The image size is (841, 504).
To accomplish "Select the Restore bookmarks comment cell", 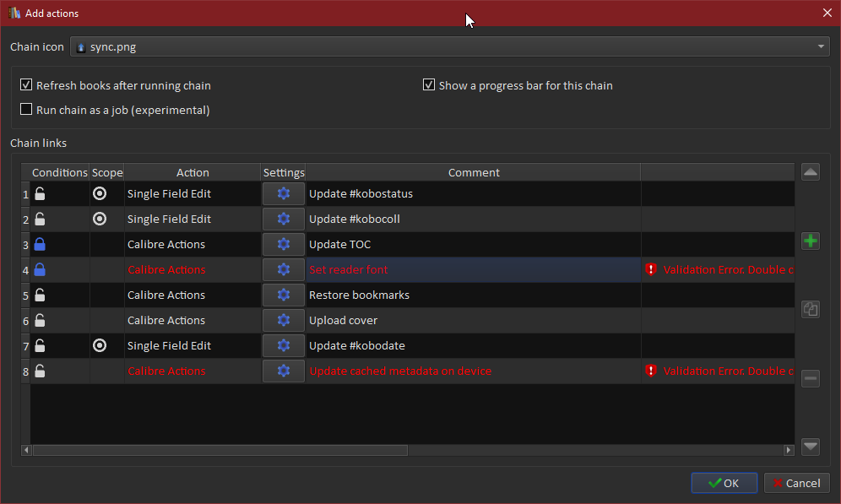I will 473,295.
